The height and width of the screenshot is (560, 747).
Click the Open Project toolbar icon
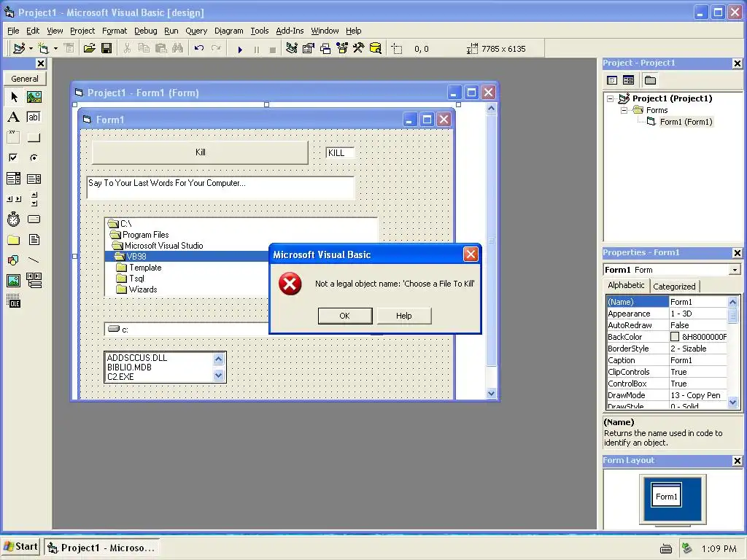pos(89,49)
